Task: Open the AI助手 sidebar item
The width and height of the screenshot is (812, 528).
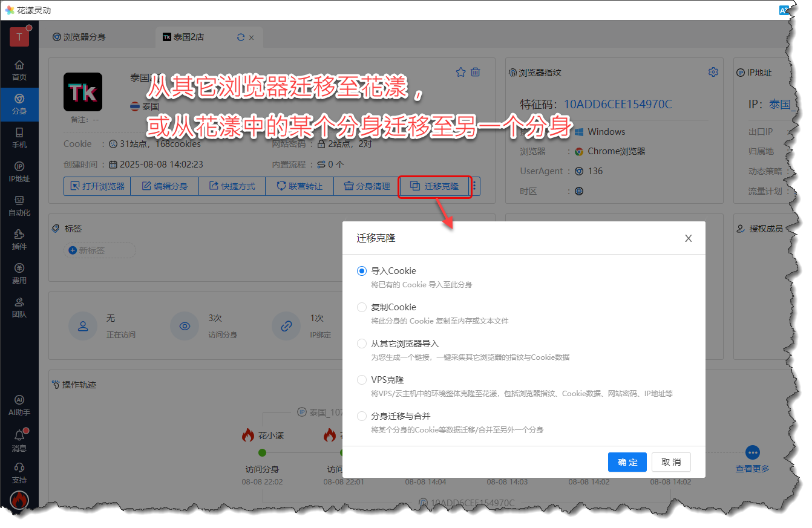Action: 19,405
